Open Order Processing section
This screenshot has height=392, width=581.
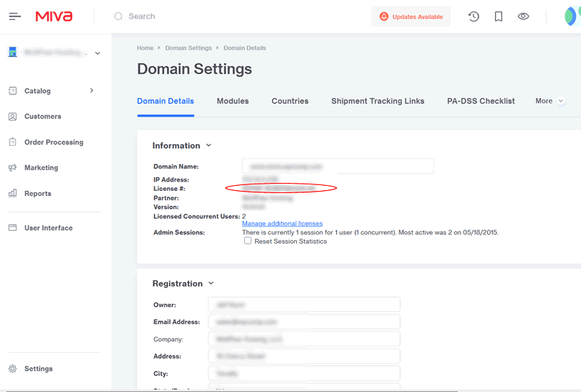(x=54, y=142)
